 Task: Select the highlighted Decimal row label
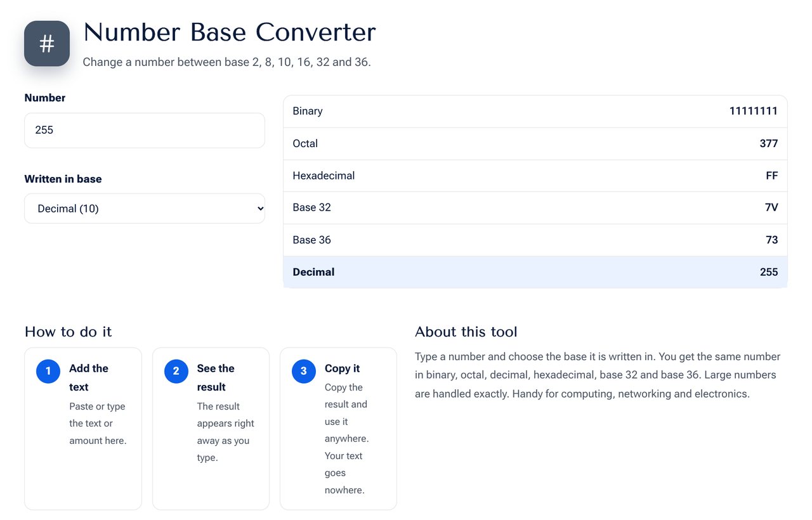pyautogui.click(x=313, y=272)
